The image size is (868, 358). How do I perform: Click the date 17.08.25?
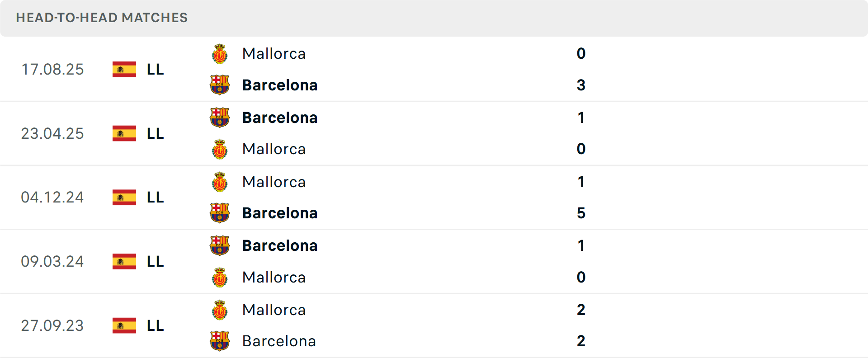[x=52, y=69]
